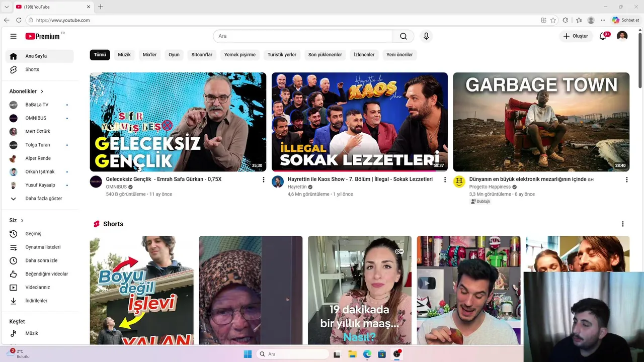Click the taskbar Ara search box
The height and width of the screenshot is (362, 644).
[x=292, y=354]
